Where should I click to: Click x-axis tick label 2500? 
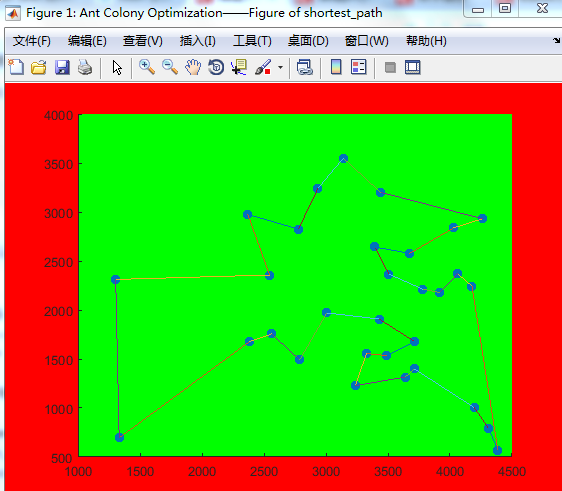point(264,471)
